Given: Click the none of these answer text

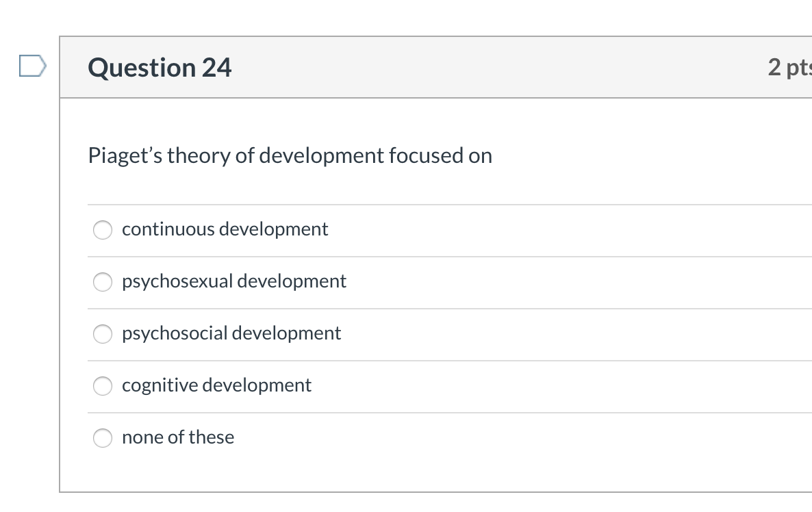Looking at the screenshot, I should click(178, 437).
